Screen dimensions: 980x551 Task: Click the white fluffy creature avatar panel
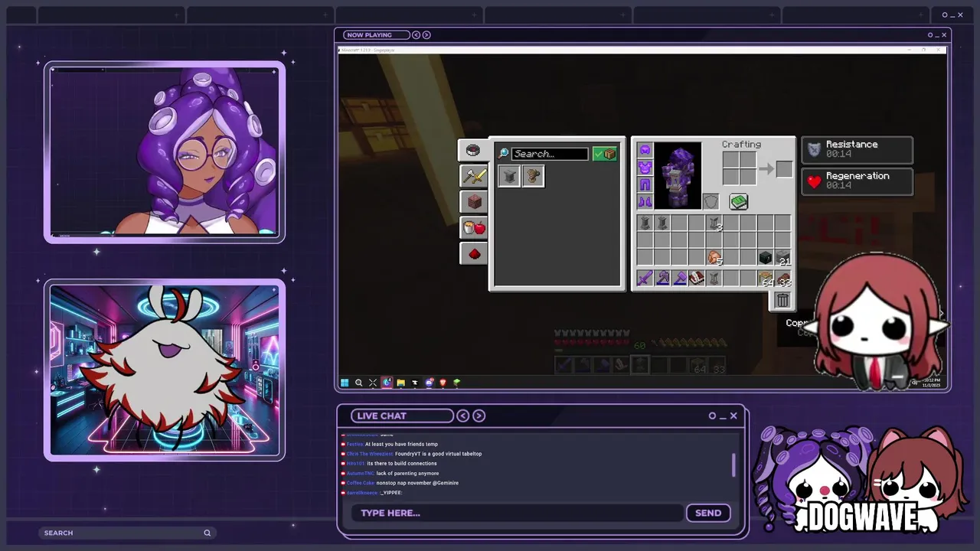click(165, 370)
